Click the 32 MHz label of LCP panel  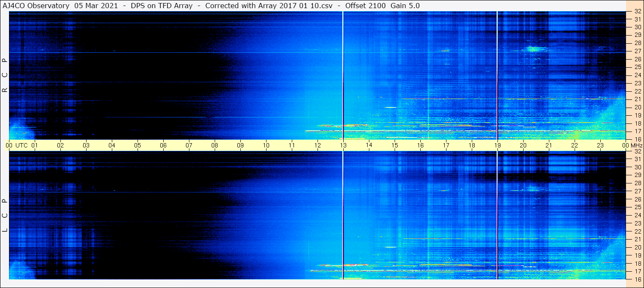[x=637, y=151]
